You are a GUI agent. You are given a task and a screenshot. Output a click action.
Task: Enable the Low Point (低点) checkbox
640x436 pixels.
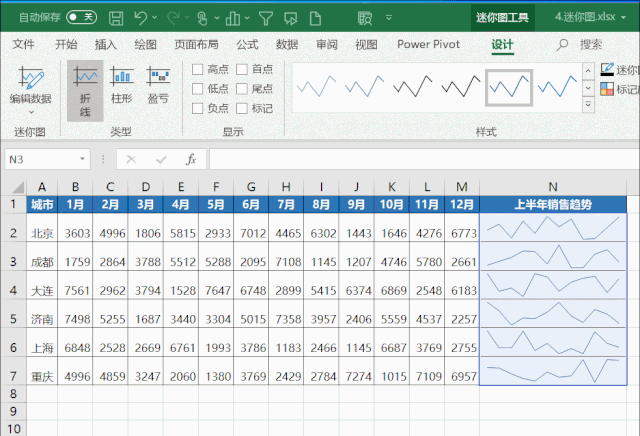click(198, 89)
